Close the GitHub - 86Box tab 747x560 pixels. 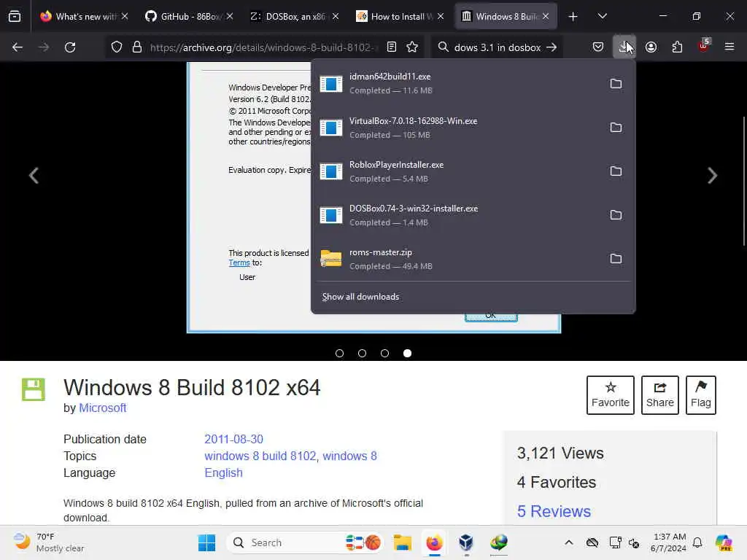(230, 16)
